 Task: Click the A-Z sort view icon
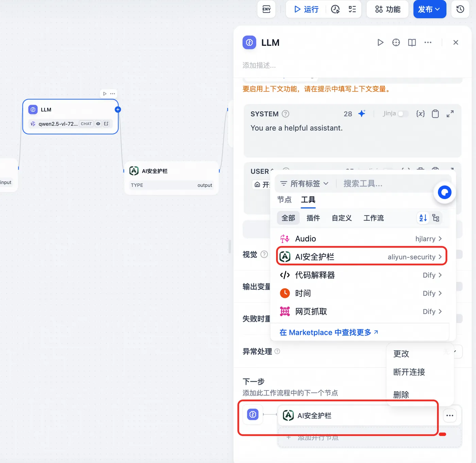[x=423, y=218]
